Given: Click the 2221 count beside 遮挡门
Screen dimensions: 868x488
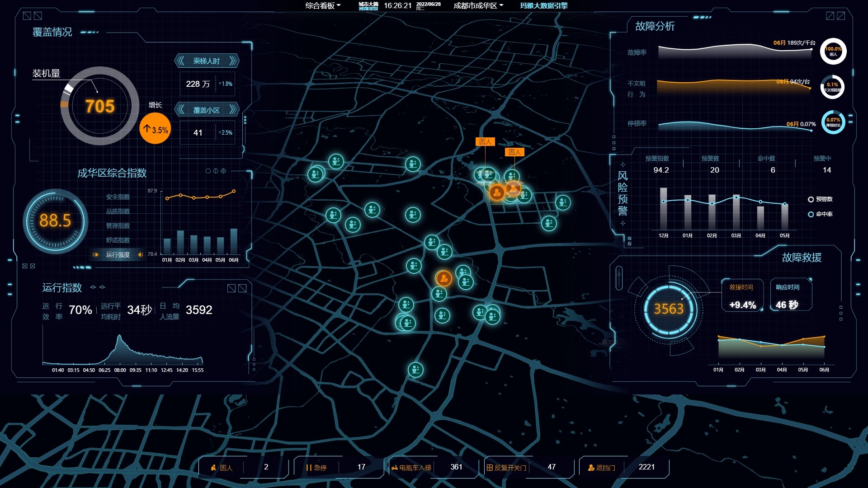Looking at the screenshot, I should (646, 467).
